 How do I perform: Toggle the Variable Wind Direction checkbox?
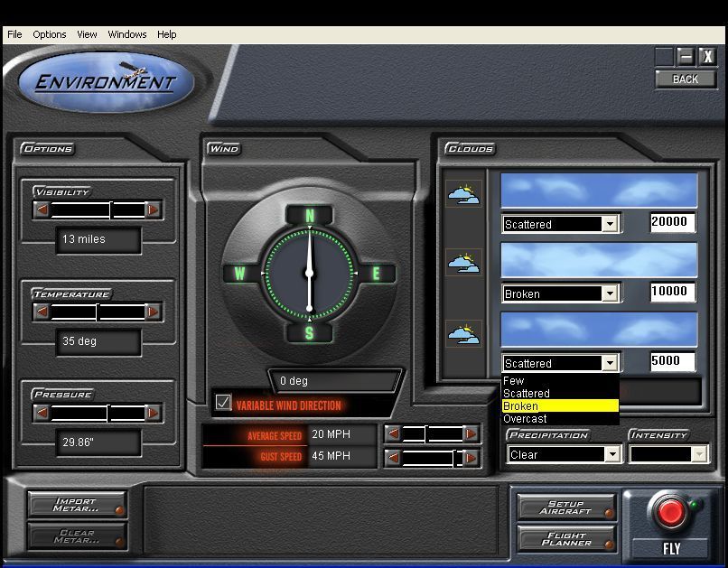[223, 403]
